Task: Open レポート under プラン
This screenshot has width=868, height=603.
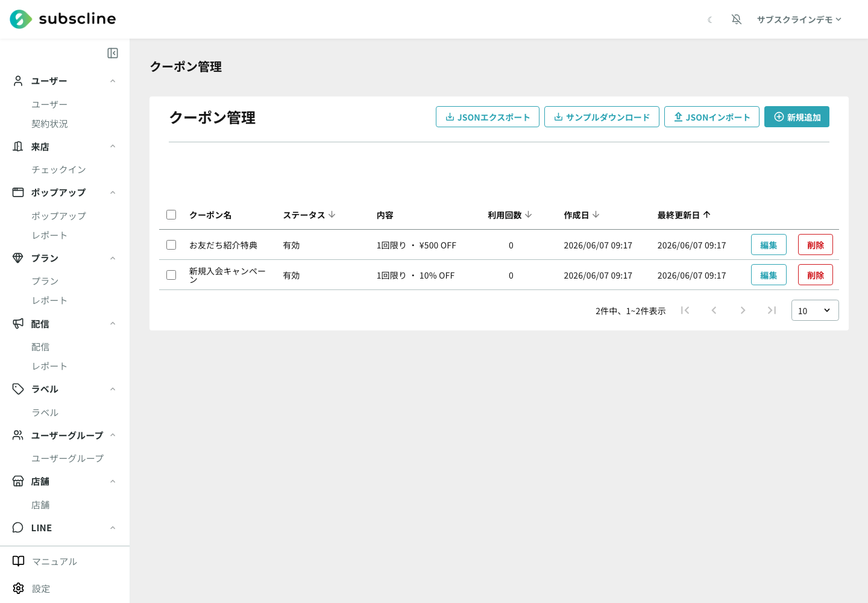Action: [49, 300]
